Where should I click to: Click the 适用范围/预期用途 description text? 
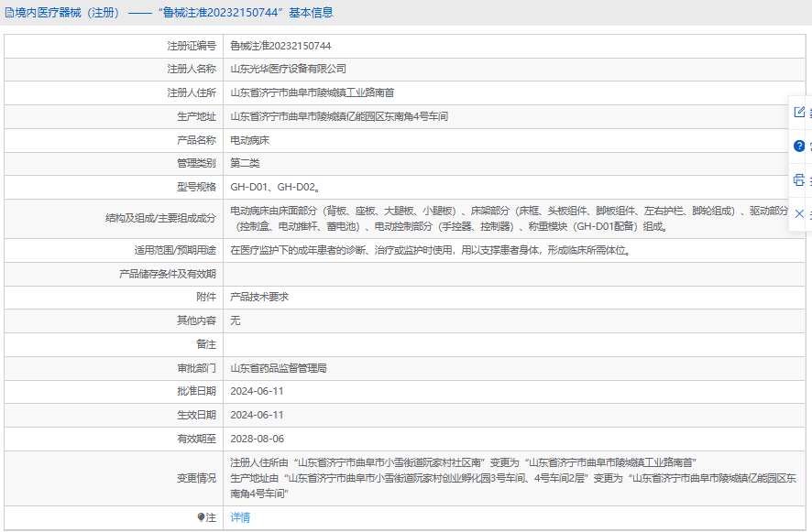click(x=429, y=250)
